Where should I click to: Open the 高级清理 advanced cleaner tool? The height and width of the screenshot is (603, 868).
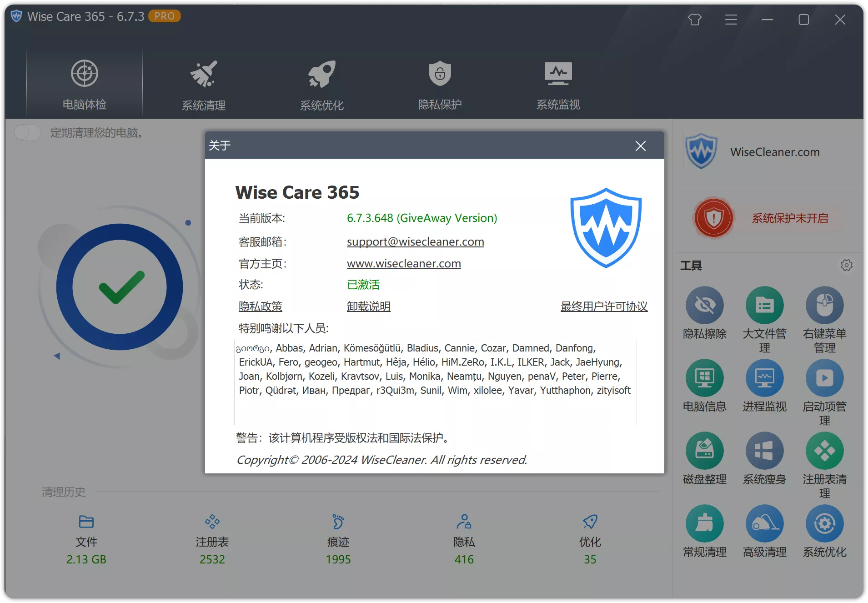[764, 523]
